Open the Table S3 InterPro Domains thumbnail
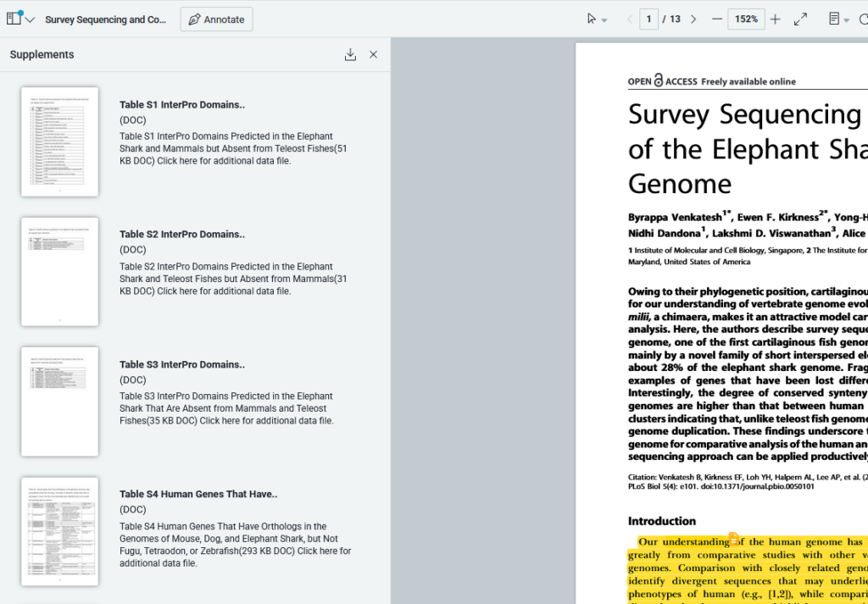This screenshot has width=868, height=604. point(59,402)
